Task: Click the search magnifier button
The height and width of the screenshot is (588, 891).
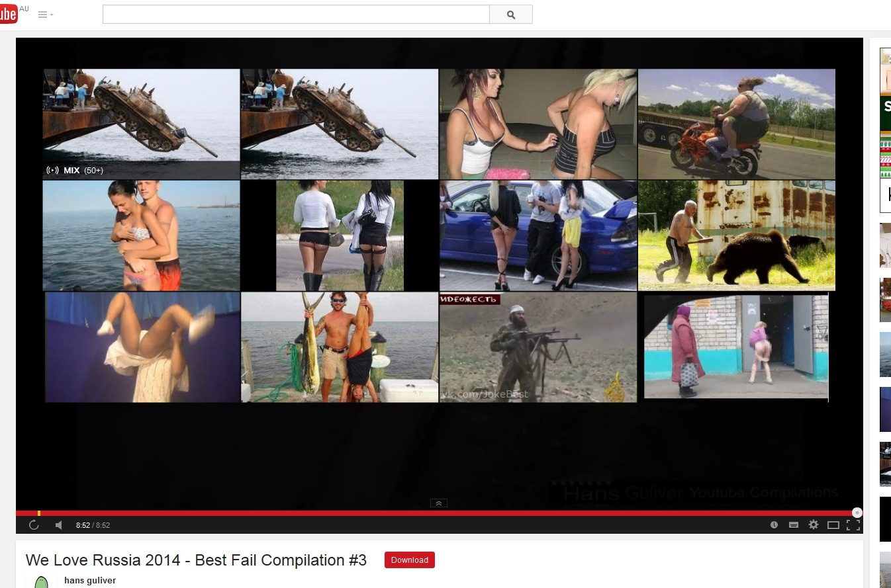Action: point(510,15)
